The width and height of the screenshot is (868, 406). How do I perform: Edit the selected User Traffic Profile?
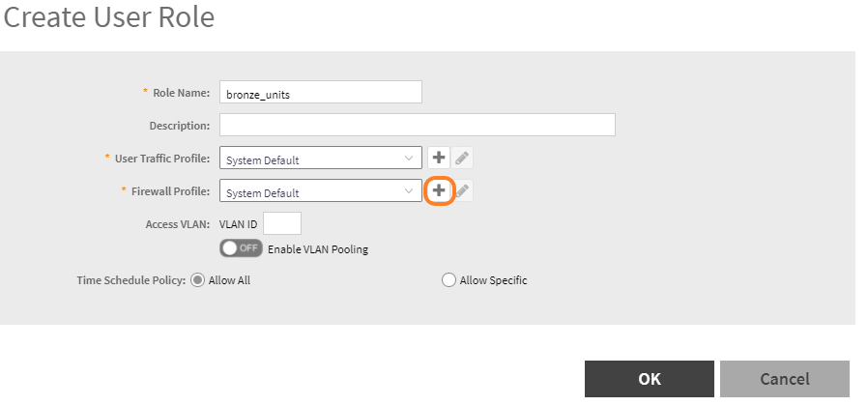coord(463,159)
